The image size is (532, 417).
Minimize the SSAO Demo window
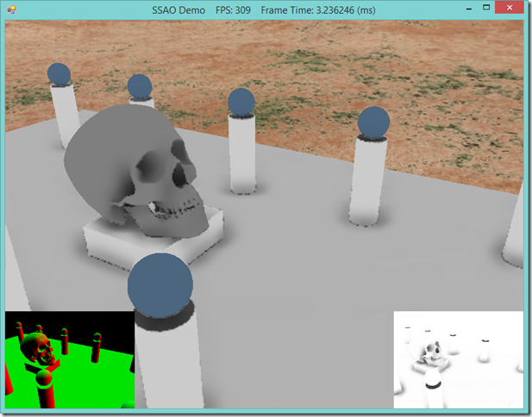469,9
